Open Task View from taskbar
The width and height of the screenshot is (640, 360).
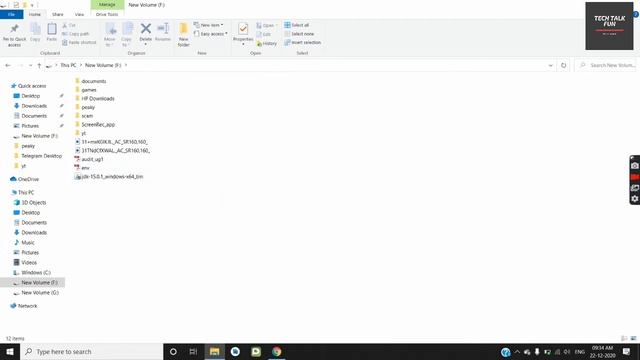click(193, 351)
